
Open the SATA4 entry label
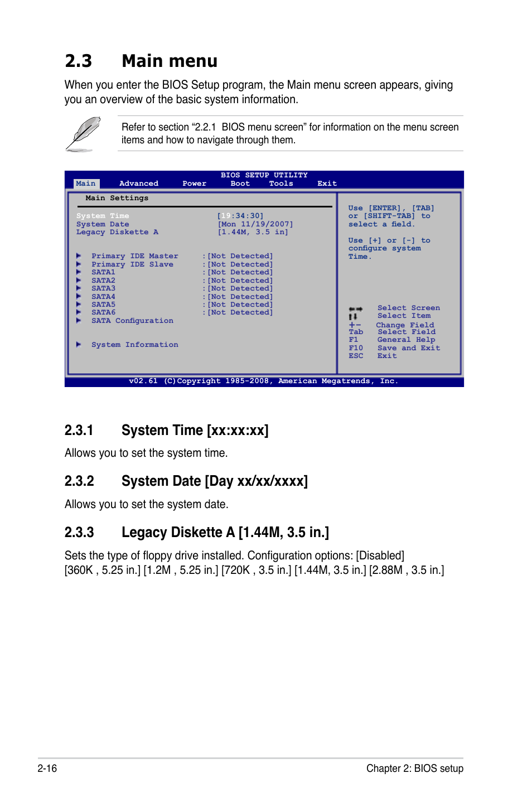[x=103, y=297]
